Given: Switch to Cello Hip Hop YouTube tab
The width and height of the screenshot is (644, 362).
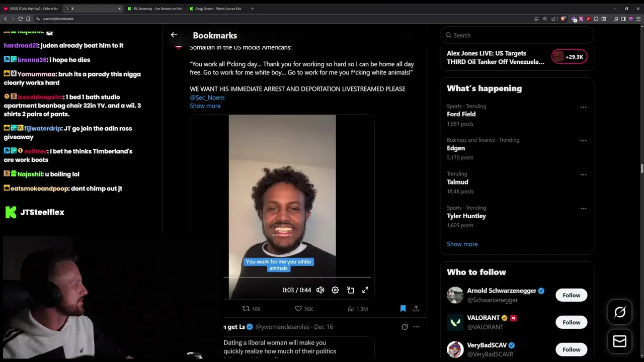Looking at the screenshot, I should pos(31,9).
